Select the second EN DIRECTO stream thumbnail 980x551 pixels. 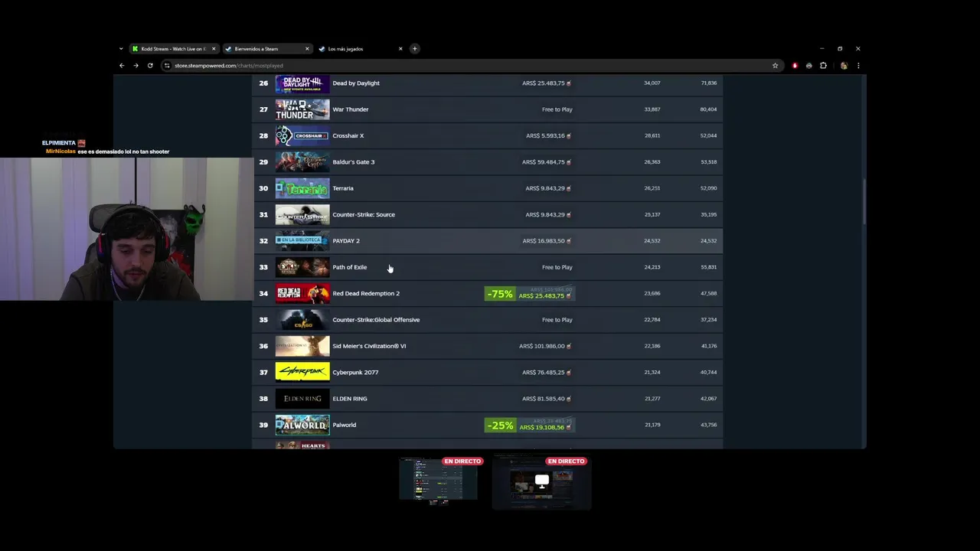coord(542,481)
